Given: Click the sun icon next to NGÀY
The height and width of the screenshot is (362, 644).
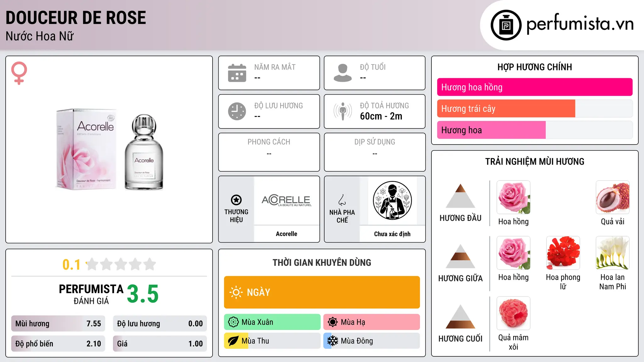Looking at the screenshot, I should point(236,292).
